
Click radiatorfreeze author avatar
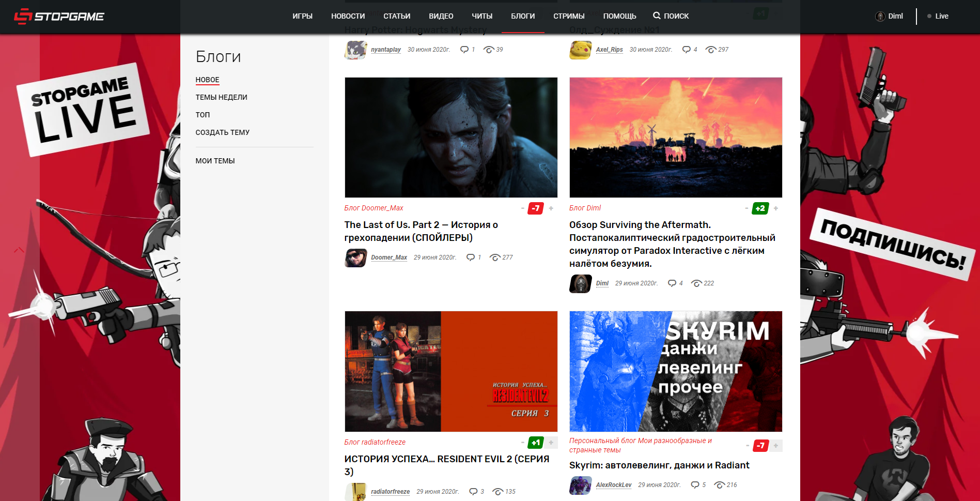click(356, 492)
